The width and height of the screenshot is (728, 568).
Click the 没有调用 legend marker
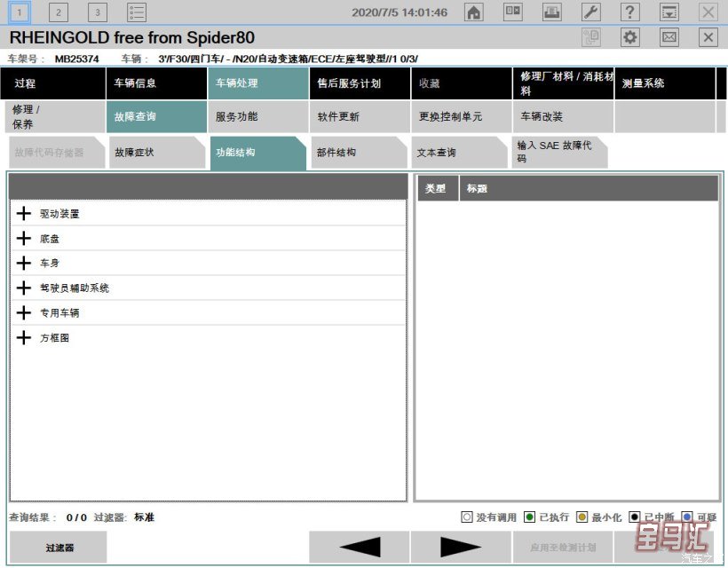[x=467, y=517]
